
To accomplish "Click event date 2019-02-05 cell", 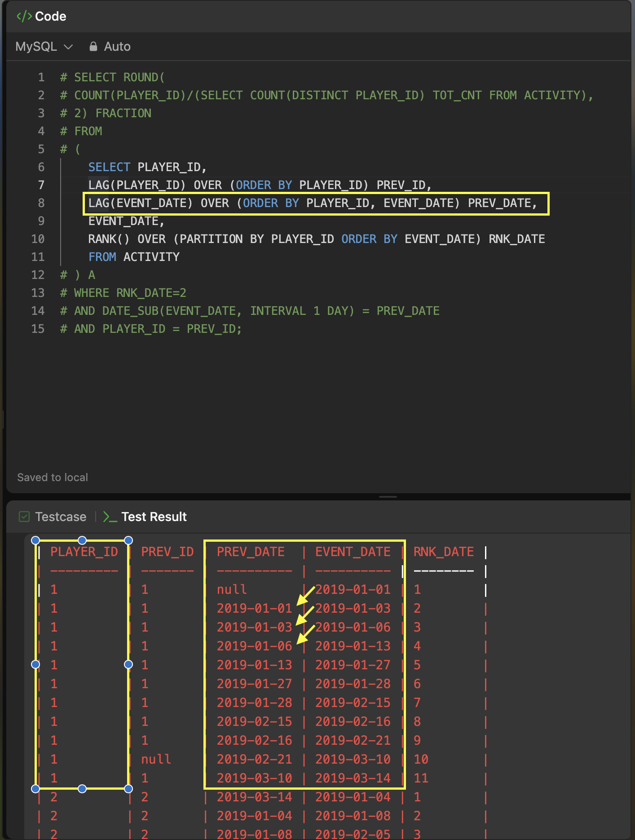I will (x=353, y=834).
